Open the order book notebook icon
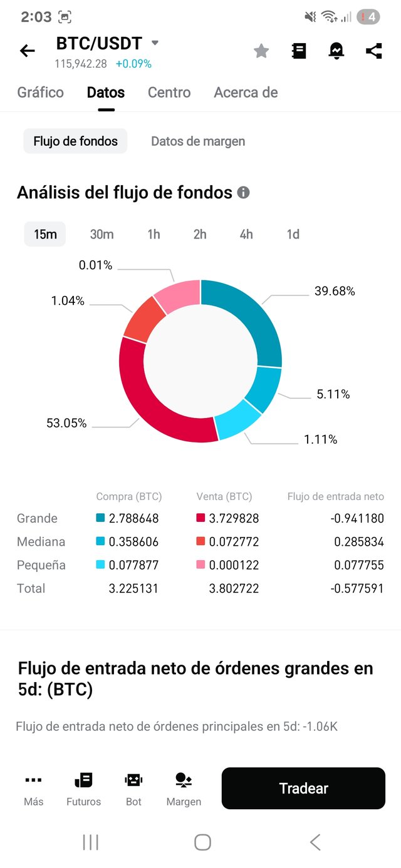401x868 pixels. (x=299, y=51)
